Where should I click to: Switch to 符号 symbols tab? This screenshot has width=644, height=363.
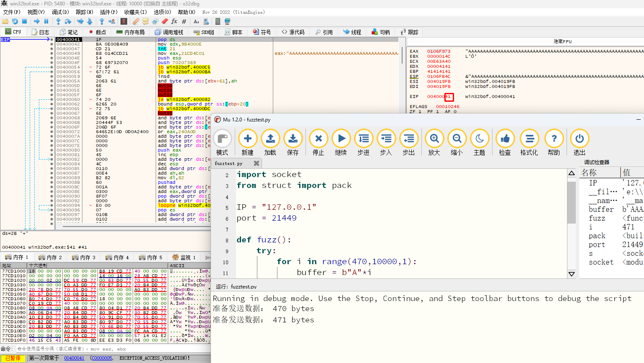tap(262, 32)
